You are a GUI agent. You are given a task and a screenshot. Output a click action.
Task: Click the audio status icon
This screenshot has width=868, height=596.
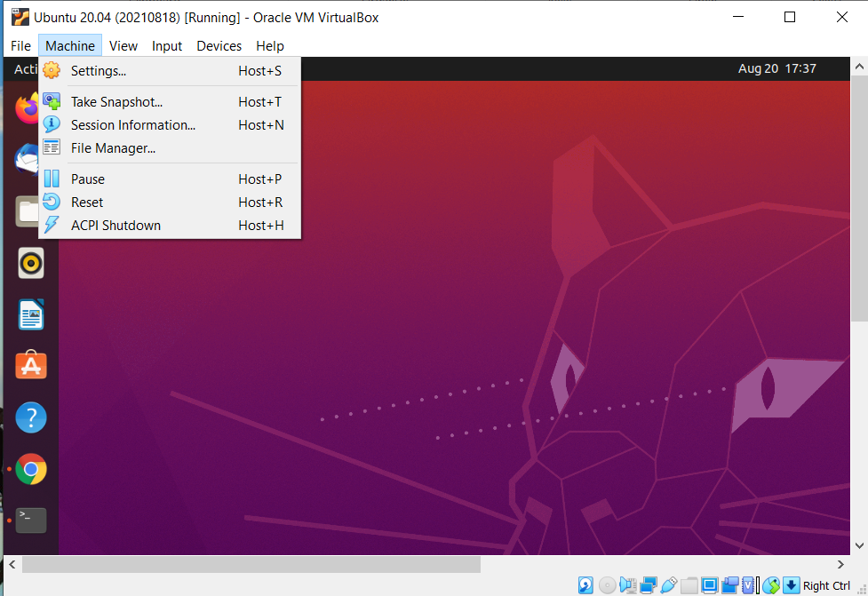click(628, 585)
